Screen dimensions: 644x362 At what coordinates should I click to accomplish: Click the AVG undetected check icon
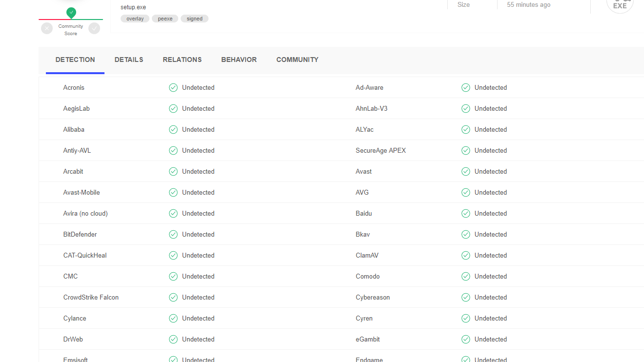(x=466, y=192)
